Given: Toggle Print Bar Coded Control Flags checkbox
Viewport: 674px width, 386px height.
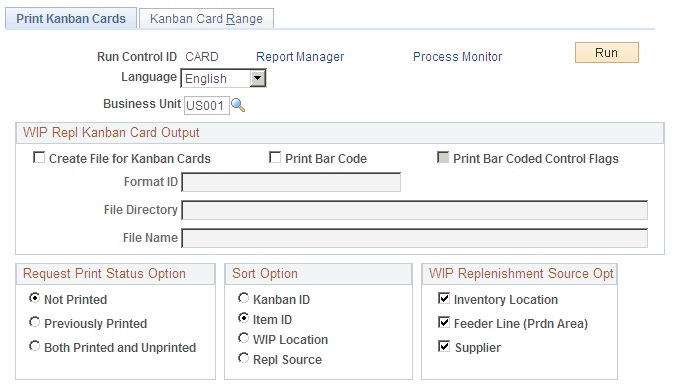Looking at the screenshot, I should click(443, 157).
